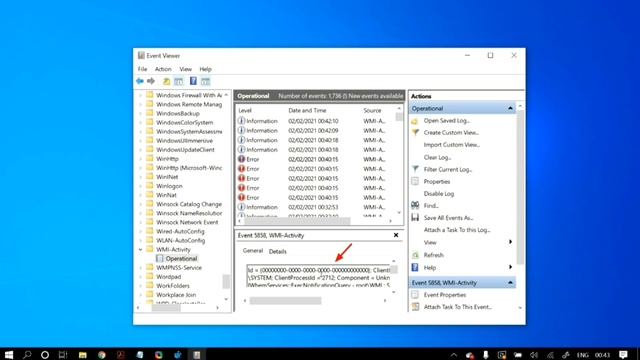
Task: Select the Winsock Catalog Change folder
Action: [x=189, y=204]
